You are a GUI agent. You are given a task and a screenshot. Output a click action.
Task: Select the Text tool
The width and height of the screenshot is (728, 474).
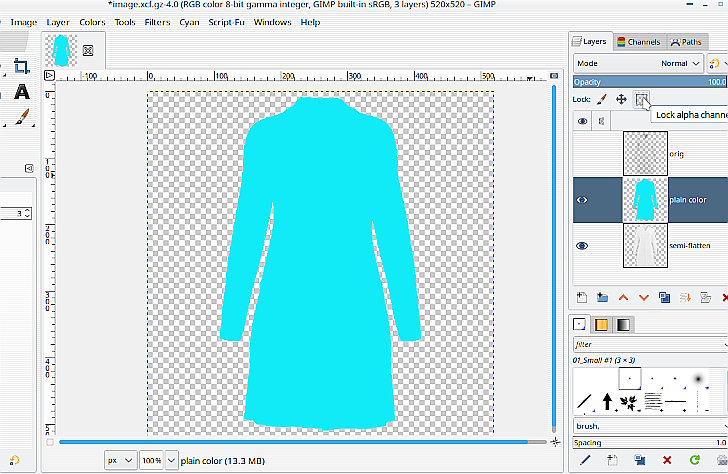click(x=22, y=92)
